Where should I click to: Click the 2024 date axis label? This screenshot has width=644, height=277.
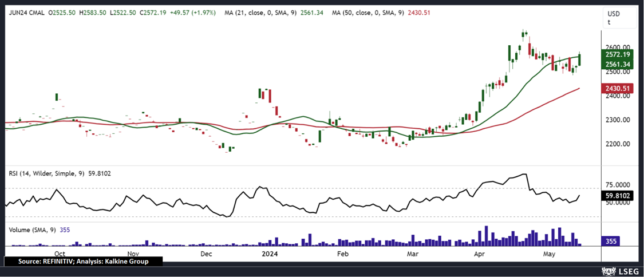[x=268, y=254]
